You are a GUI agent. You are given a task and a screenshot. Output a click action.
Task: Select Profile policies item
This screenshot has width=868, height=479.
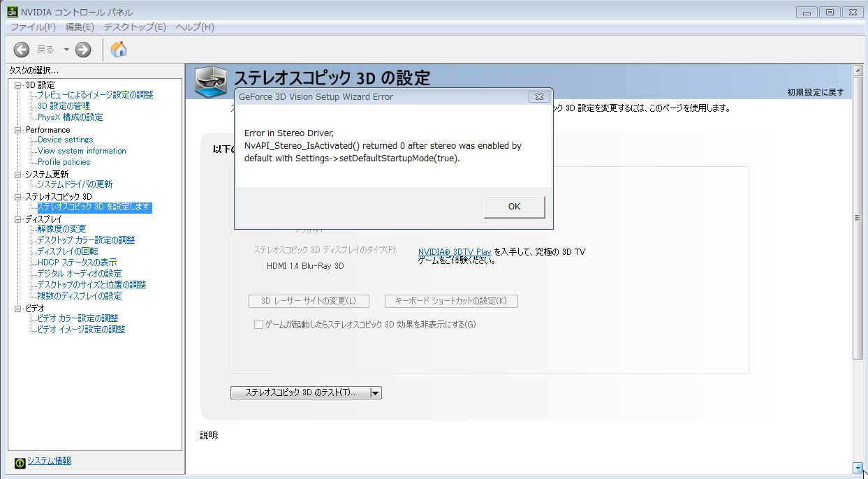click(x=64, y=162)
